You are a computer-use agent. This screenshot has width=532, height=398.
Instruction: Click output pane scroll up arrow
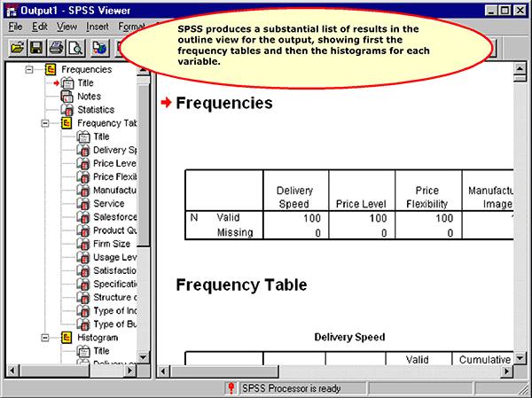(520, 68)
